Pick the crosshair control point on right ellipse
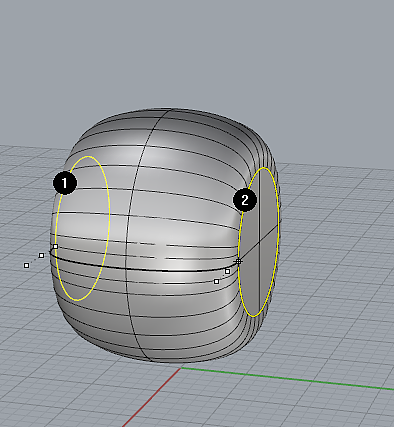The height and width of the screenshot is (427, 394). point(238,262)
